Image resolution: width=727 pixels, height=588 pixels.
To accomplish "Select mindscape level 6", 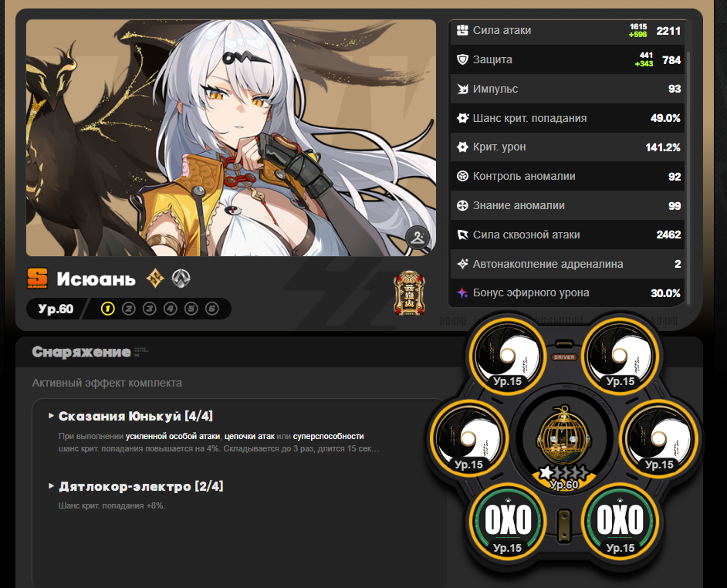I will click(212, 309).
